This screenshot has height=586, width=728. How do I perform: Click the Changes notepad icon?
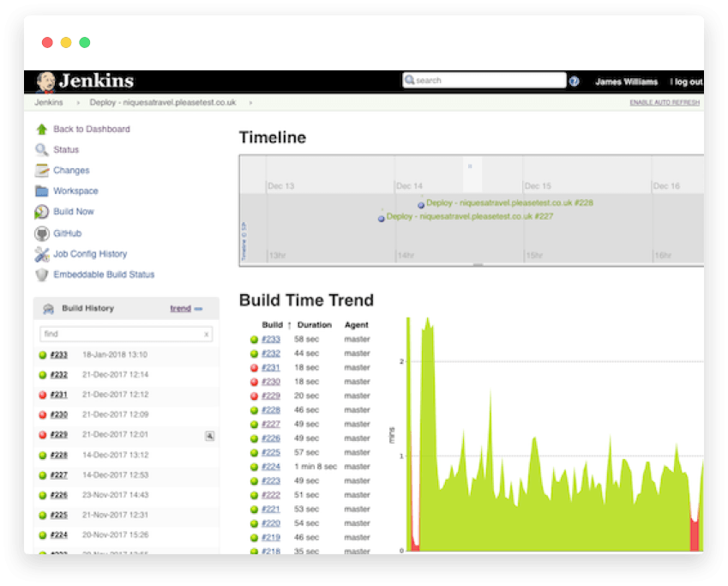point(42,170)
